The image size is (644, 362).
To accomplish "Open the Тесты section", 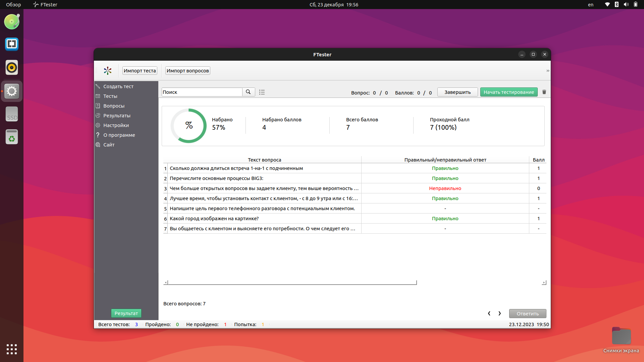I will tap(110, 96).
